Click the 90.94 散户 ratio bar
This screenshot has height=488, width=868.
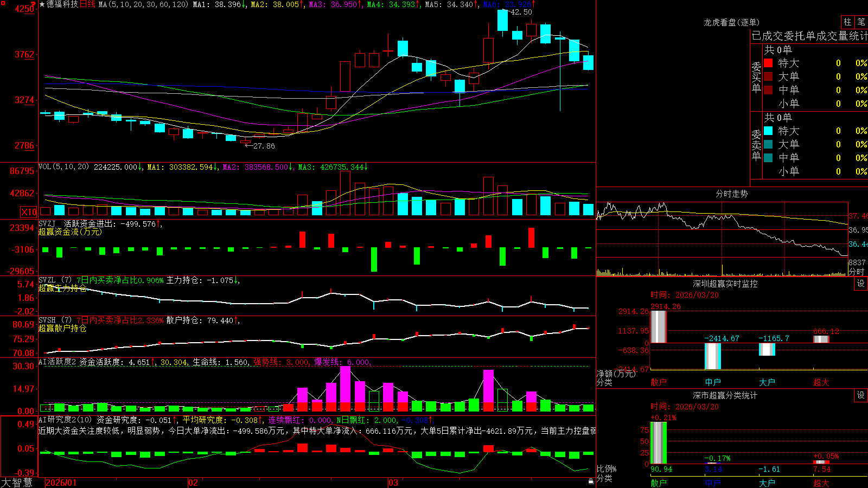pos(659,442)
